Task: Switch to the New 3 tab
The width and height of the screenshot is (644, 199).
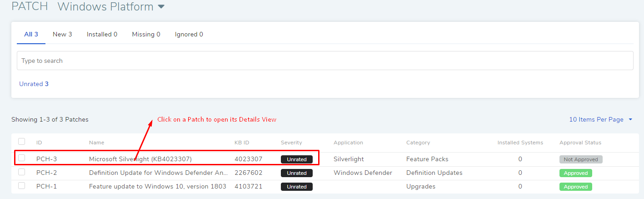Action: (x=62, y=34)
